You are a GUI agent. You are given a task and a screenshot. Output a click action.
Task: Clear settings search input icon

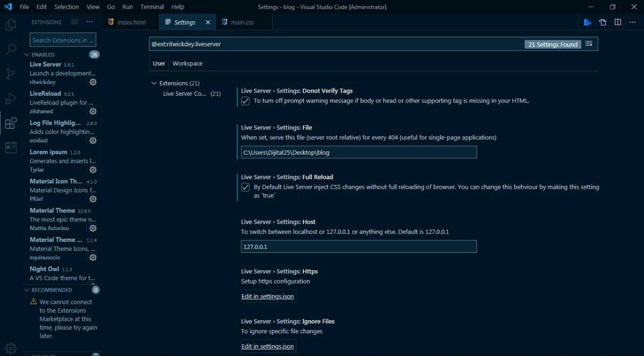(589, 44)
